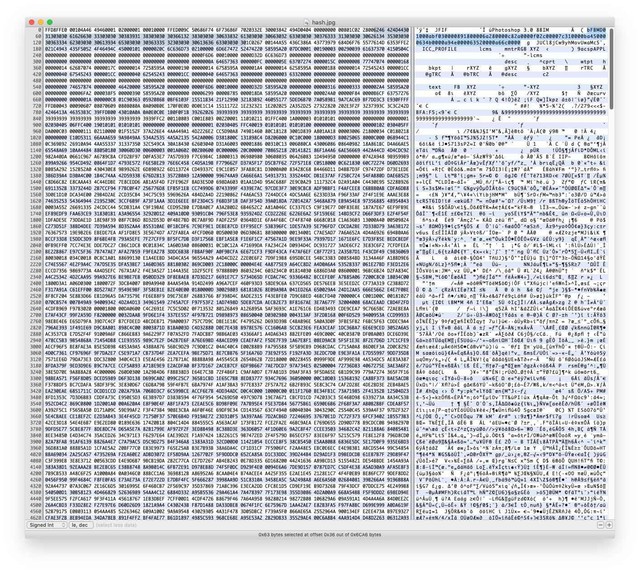Click the bytes selected status bar text

[x=320, y=534]
